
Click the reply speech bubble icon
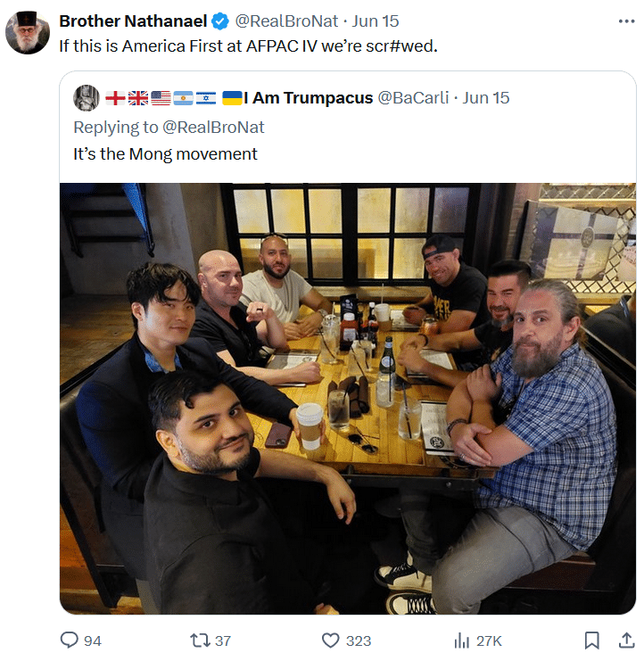(x=69, y=640)
